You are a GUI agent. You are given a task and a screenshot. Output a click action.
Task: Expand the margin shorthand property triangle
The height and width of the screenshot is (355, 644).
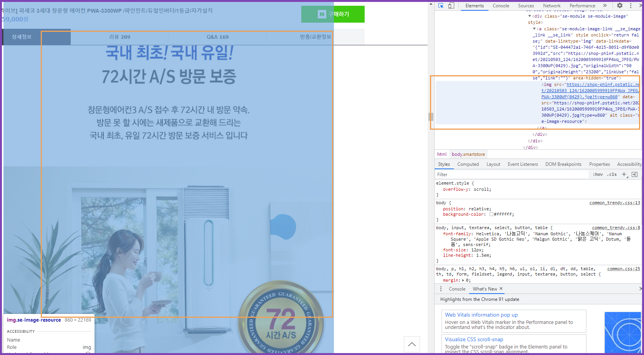pyautogui.click(x=463, y=280)
